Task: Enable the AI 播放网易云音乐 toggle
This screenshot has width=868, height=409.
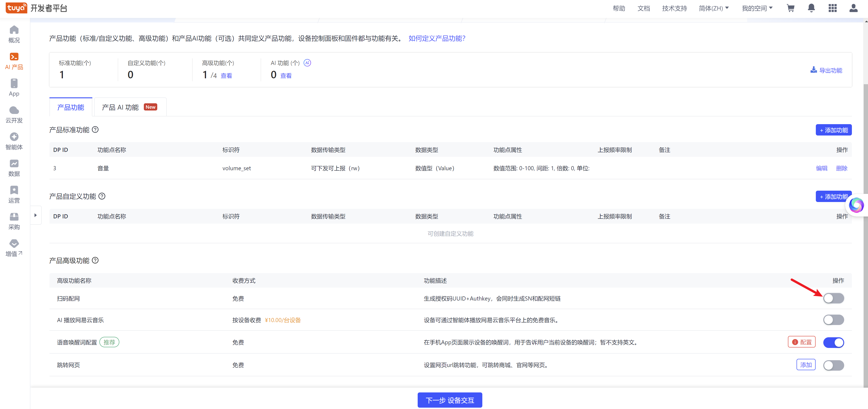Action: pyautogui.click(x=833, y=320)
